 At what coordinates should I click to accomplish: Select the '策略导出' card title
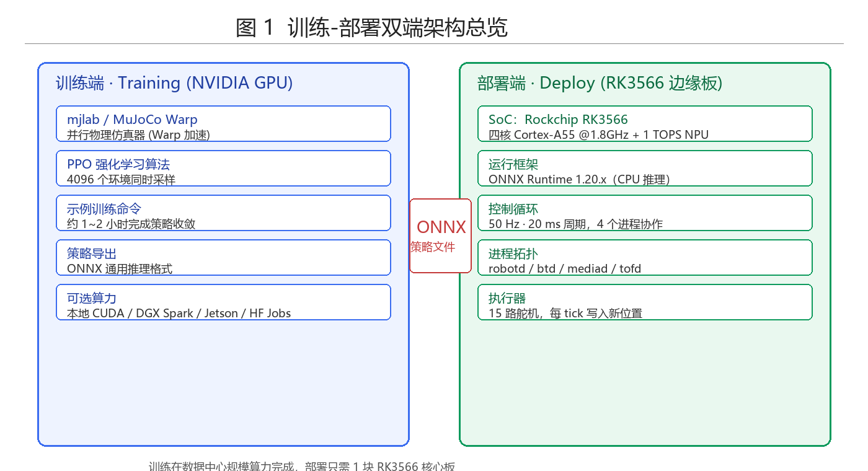92,253
